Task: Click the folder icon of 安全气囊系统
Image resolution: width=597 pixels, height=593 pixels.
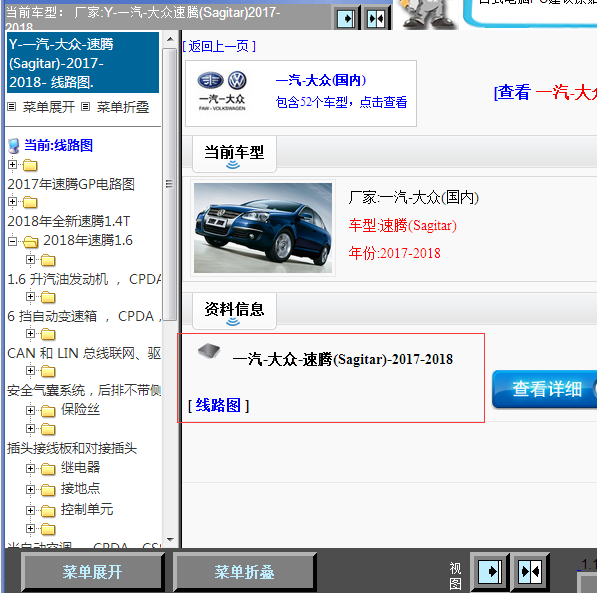Action: coord(48,371)
